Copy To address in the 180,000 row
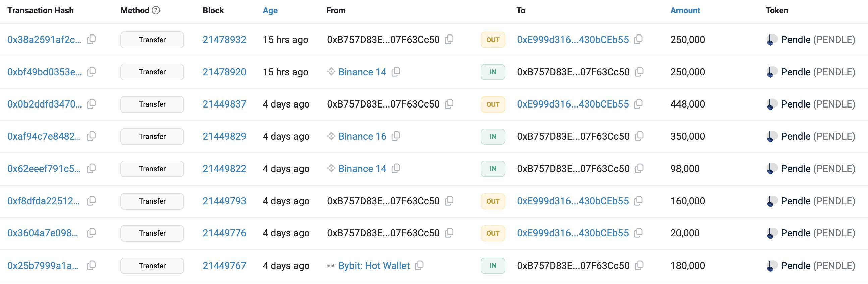 [639, 266]
